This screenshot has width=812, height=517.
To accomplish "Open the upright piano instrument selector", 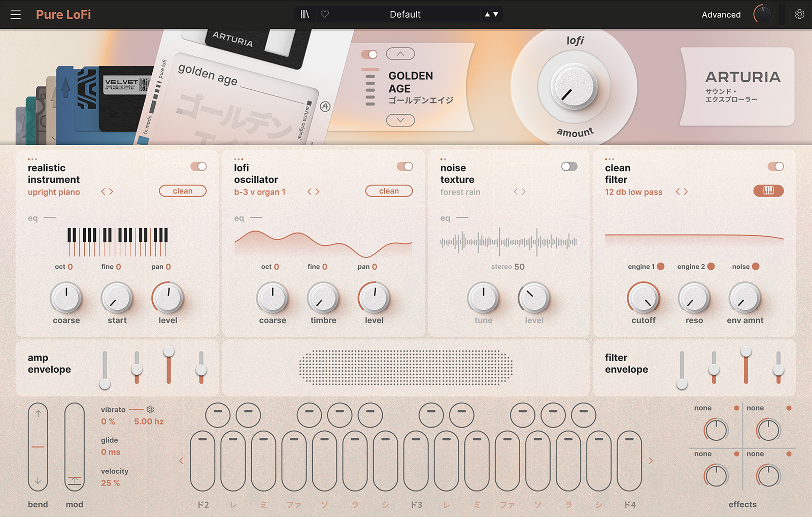I will click(54, 192).
